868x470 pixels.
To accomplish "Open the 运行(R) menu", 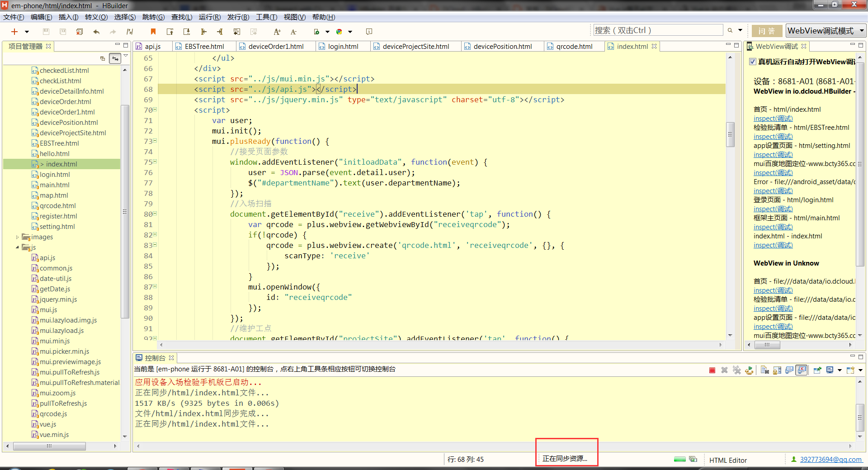I will coord(209,17).
